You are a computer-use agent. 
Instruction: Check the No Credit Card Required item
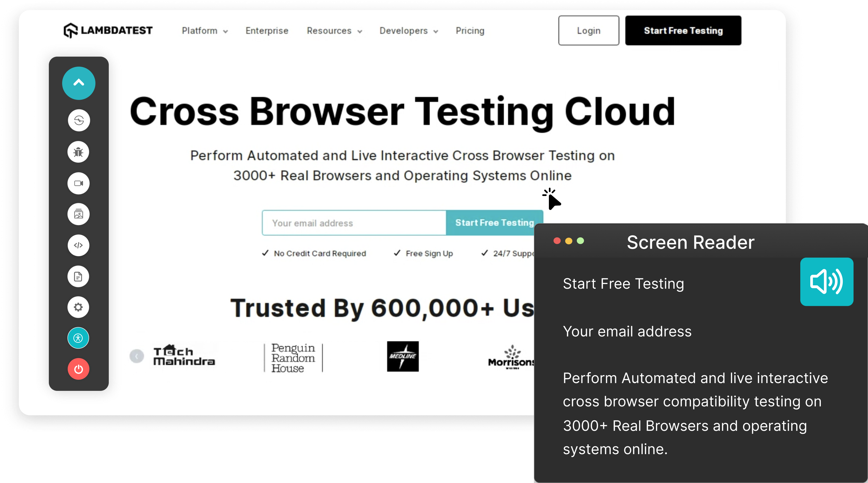tap(314, 253)
